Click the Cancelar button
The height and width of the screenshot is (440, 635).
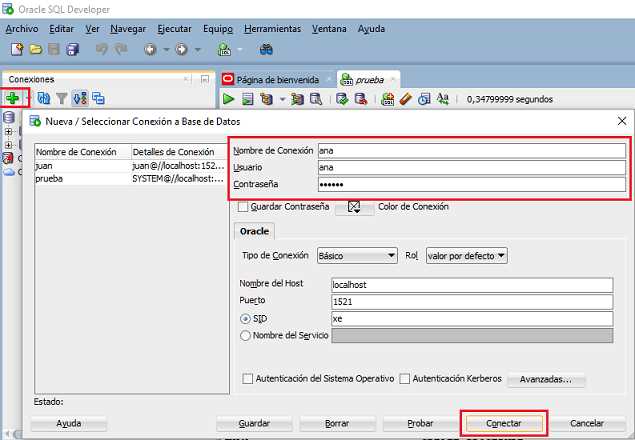[x=587, y=423]
